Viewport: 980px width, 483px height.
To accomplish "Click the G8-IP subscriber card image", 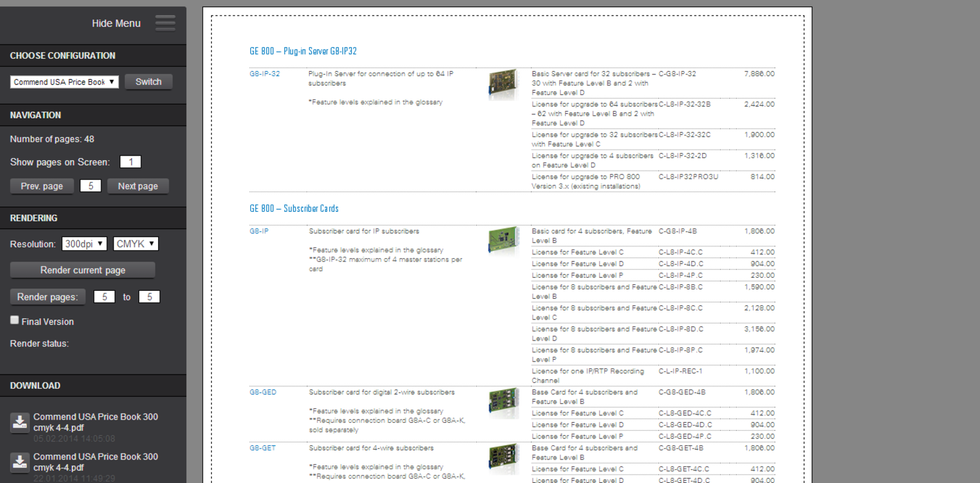I will pyautogui.click(x=502, y=241).
